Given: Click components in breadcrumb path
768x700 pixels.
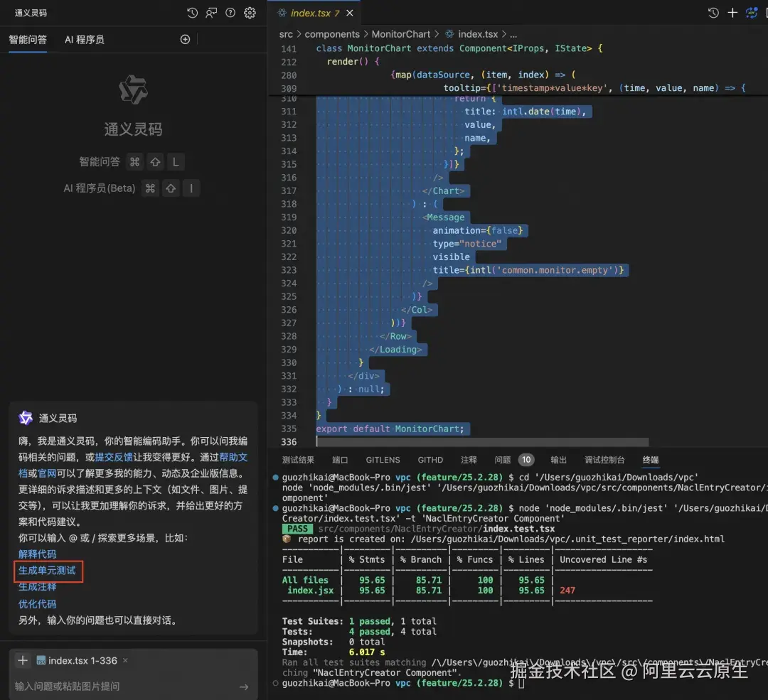Looking at the screenshot, I should (332, 34).
